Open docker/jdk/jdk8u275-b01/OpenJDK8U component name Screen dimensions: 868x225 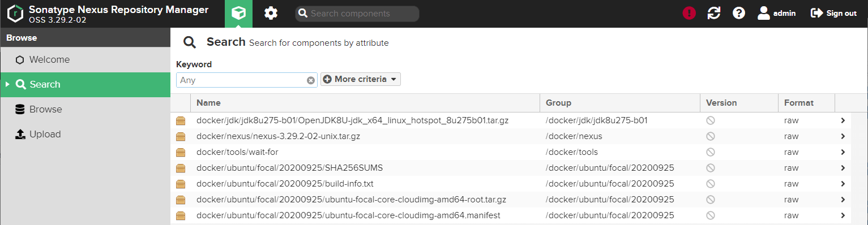pyautogui.click(x=352, y=120)
